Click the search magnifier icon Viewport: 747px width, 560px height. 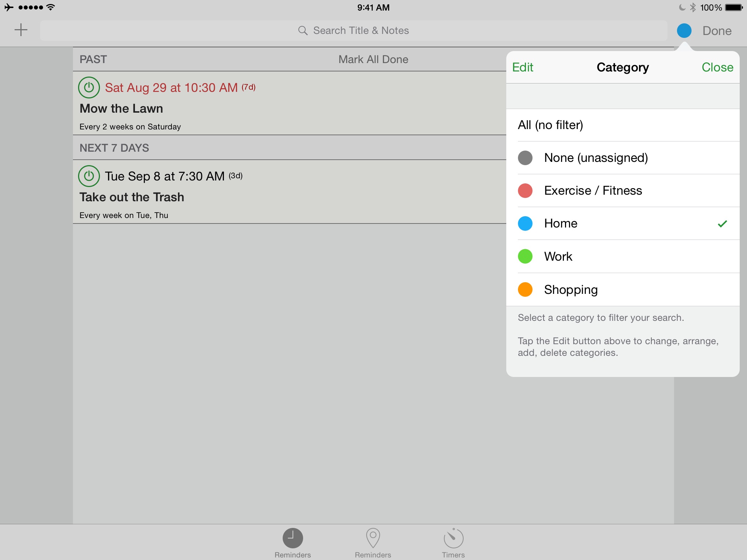pyautogui.click(x=303, y=31)
